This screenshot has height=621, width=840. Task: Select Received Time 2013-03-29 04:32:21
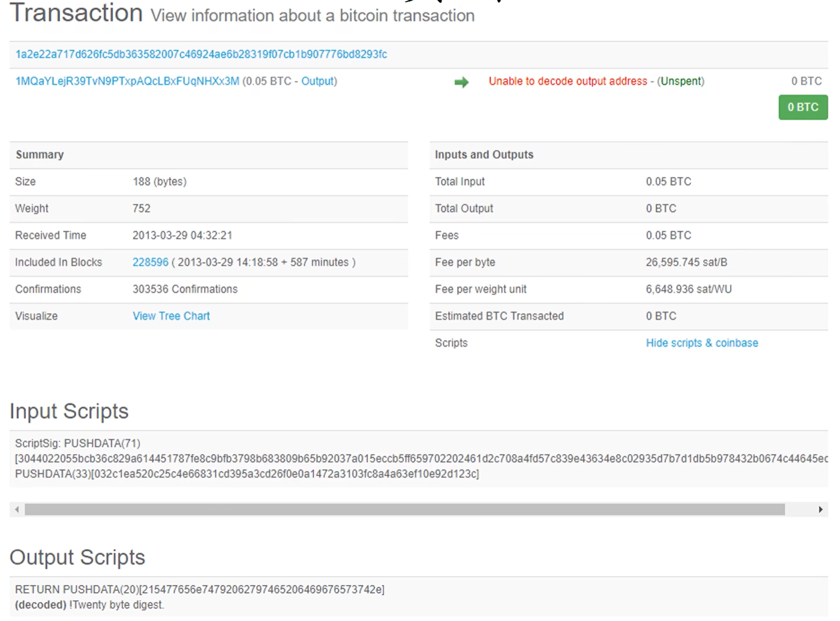pos(183,235)
